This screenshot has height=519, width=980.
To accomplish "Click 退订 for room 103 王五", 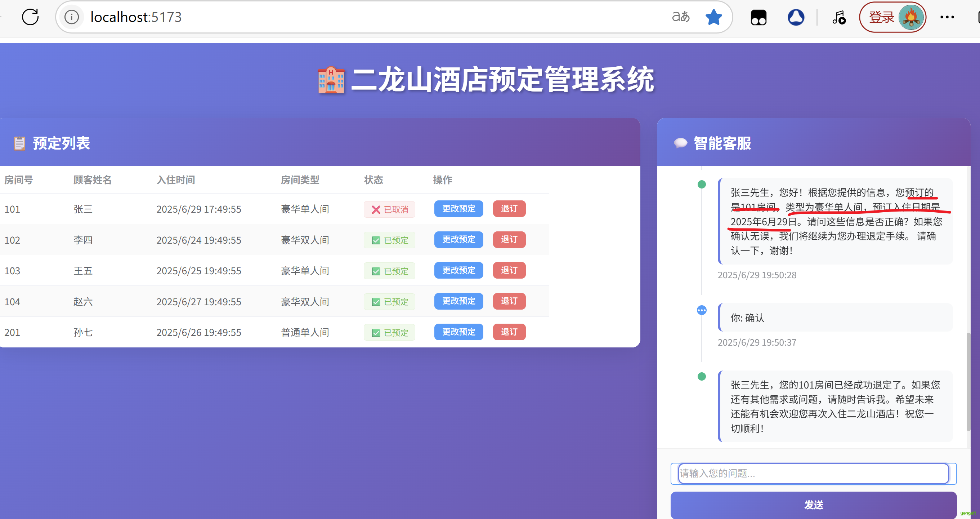I will [x=509, y=270].
